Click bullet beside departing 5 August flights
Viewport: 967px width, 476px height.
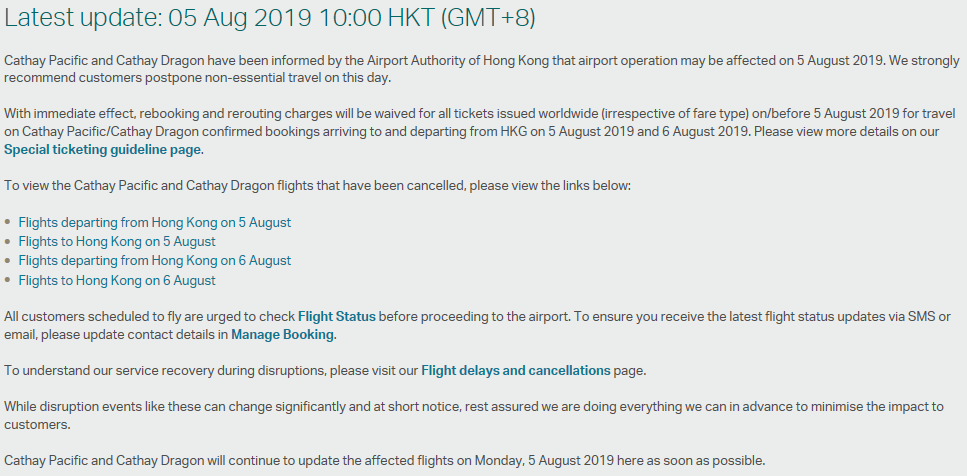pyautogui.click(x=7, y=222)
